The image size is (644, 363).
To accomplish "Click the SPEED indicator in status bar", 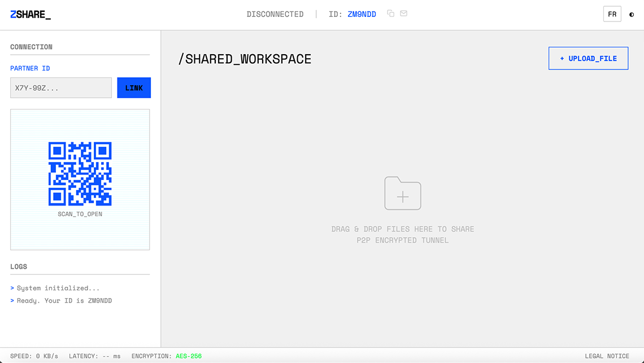I will [x=33, y=356].
